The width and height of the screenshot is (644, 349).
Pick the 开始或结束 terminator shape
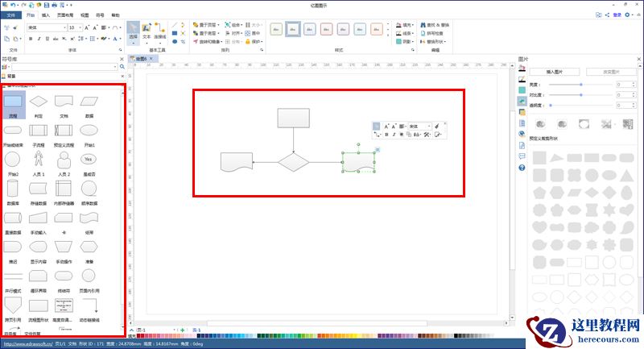13,131
